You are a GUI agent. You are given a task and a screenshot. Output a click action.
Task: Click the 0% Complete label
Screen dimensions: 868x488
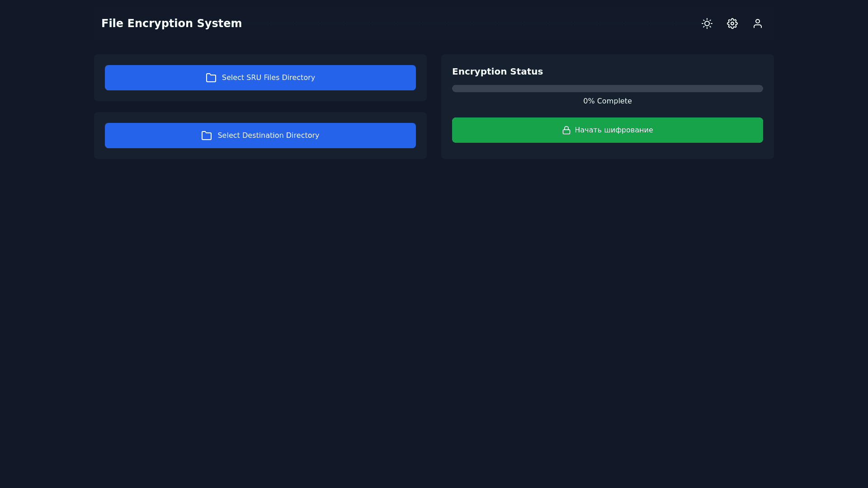[607, 101]
